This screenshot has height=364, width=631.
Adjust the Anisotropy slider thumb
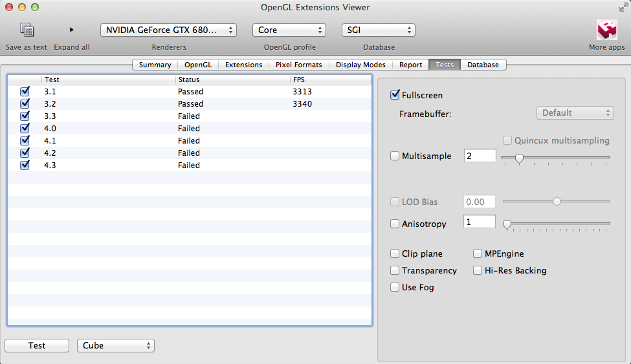[507, 225]
